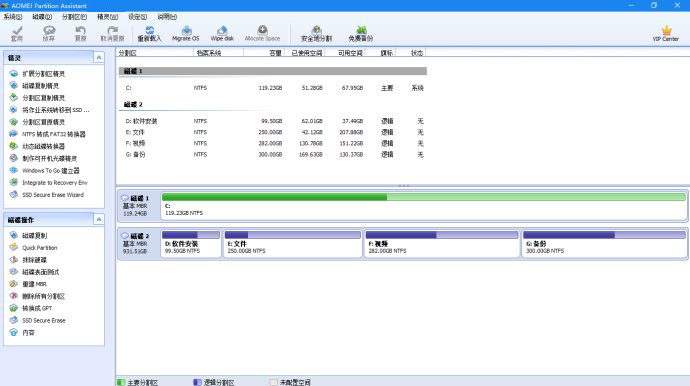690x386 pixels.
Task: Open the Partition menu
Action: tap(74, 17)
